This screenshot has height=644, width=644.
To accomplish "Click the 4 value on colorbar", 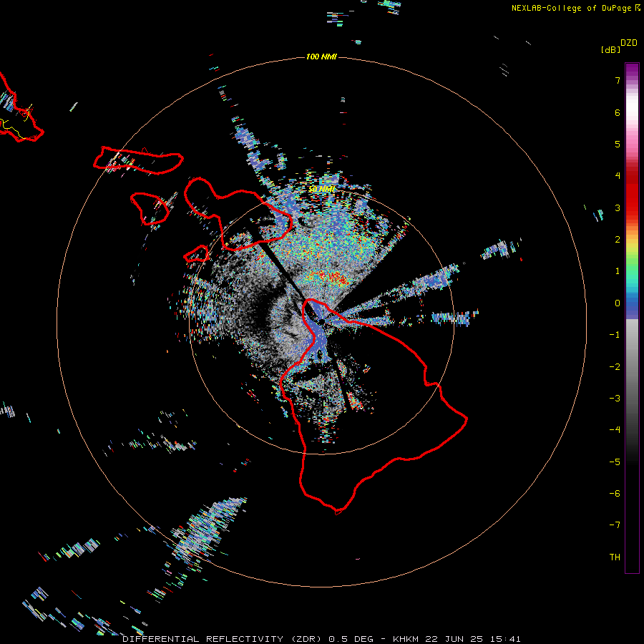I will (618, 176).
